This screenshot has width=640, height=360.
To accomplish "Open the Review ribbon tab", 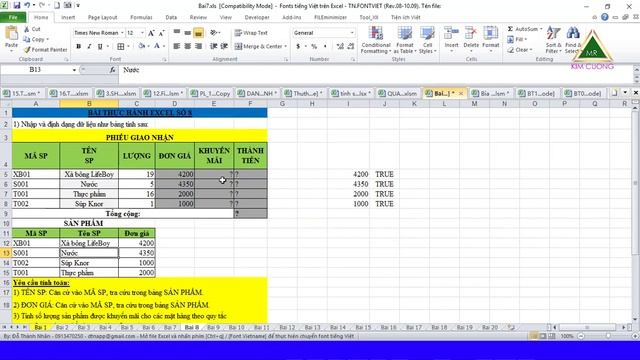I will [198, 18].
